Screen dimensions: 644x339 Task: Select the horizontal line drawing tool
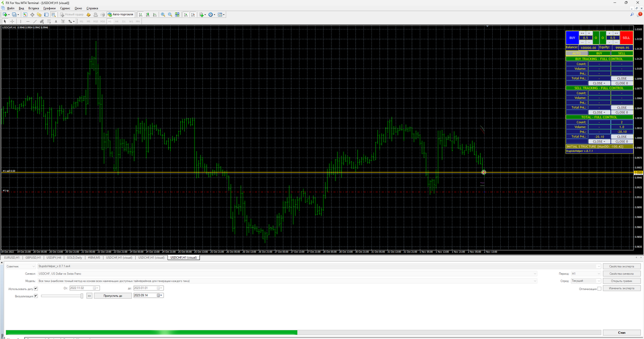[x=27, y=21]
